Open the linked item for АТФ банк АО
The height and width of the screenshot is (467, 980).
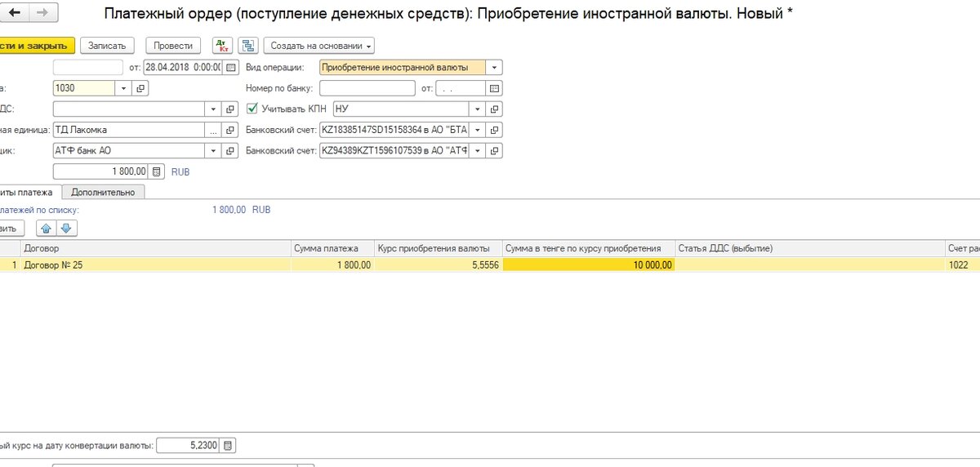229,150
